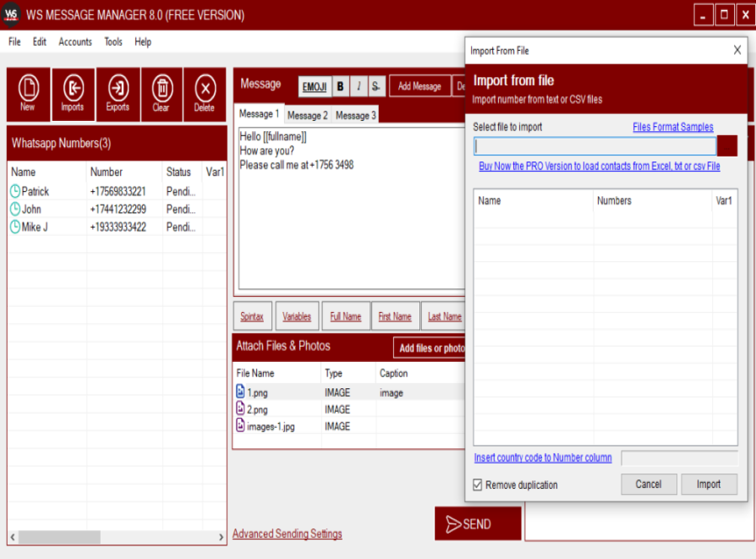
Task: Switch to the Message 3 tab
Action: [x=355, y=115]
